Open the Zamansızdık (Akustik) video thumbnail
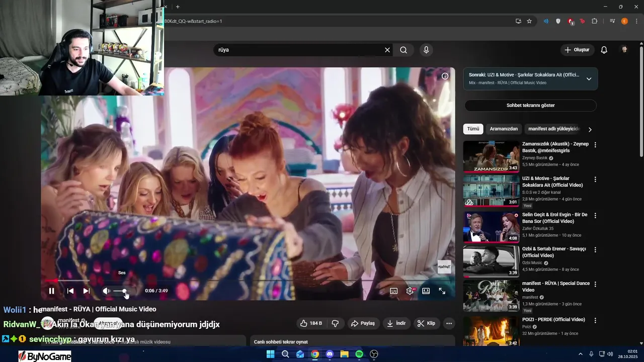644x362 pixels. tap(491, 156)
